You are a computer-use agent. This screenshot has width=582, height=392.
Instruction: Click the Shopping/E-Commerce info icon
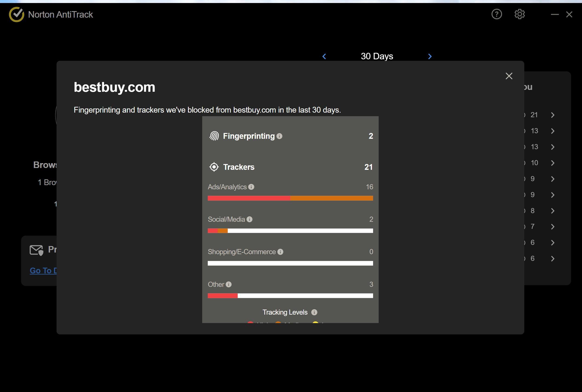point(280,252)
